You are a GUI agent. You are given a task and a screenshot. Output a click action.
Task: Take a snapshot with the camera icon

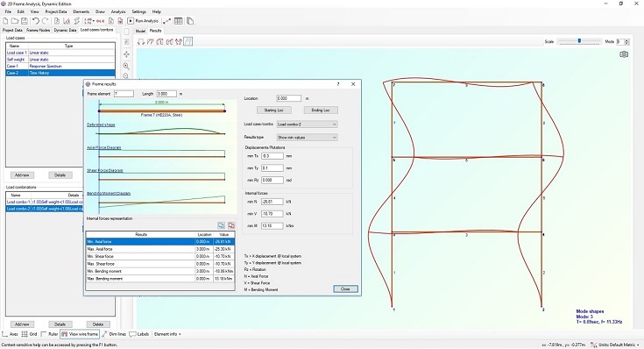point(624,54)
